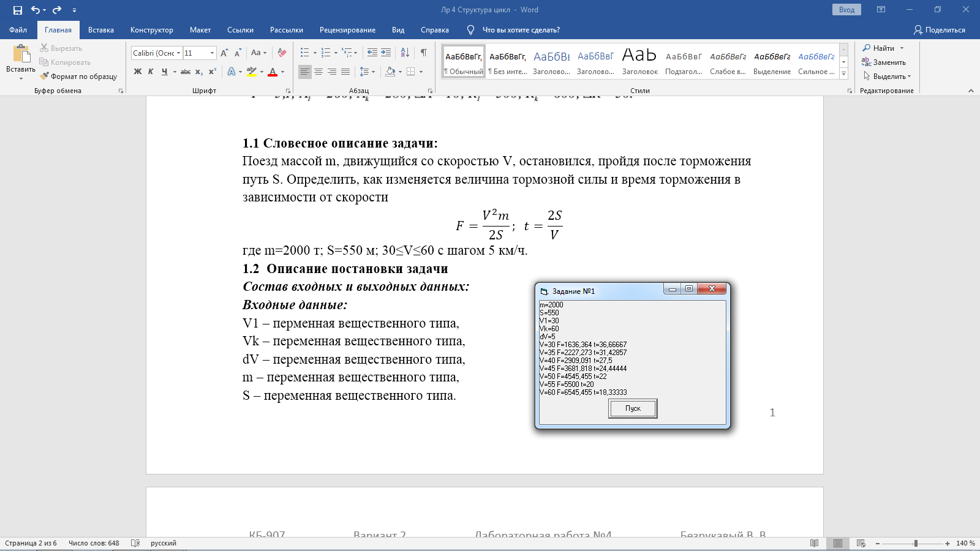This screenshot has width=980, height=551.
Task: Switch to the Макет tab
Action: (200, 30)
